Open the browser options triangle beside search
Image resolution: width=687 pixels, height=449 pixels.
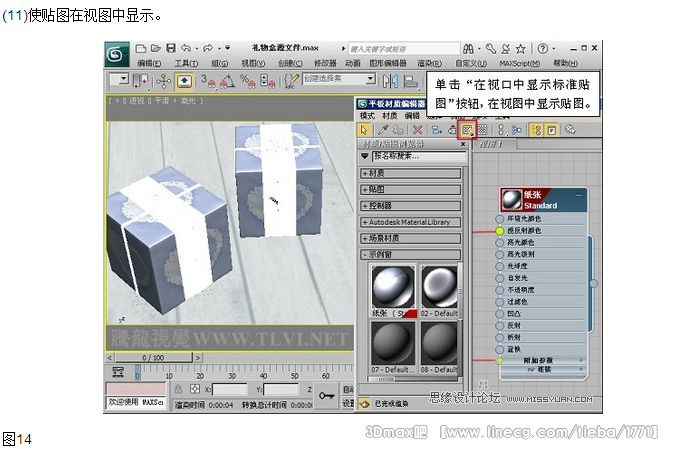365,156
